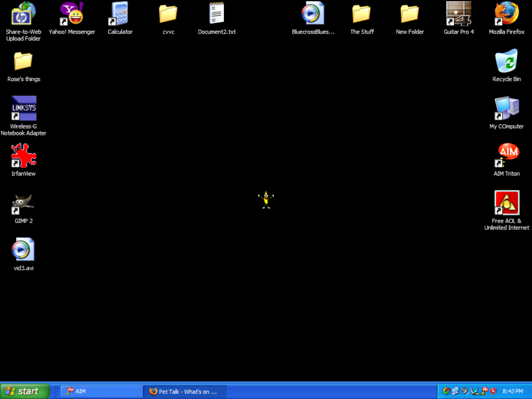Click the Linksys wireless adapter tray icon
532x399 pixels.
click(x=474, y=392)
